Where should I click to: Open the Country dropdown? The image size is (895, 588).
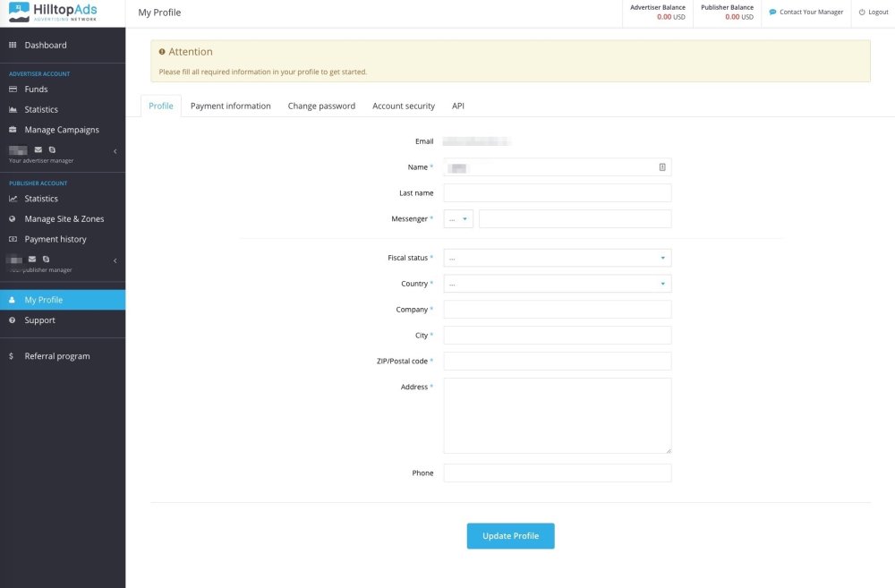coord(557,284)
